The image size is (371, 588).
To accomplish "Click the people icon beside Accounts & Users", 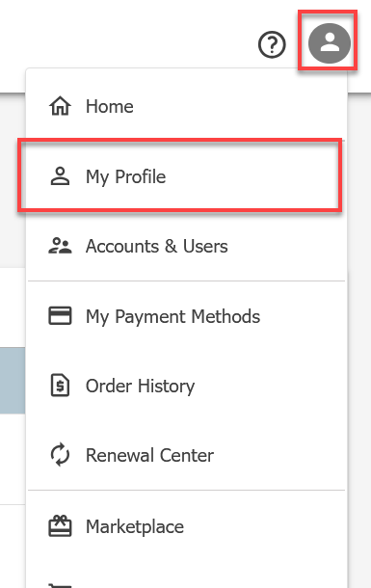I will 60,246.
